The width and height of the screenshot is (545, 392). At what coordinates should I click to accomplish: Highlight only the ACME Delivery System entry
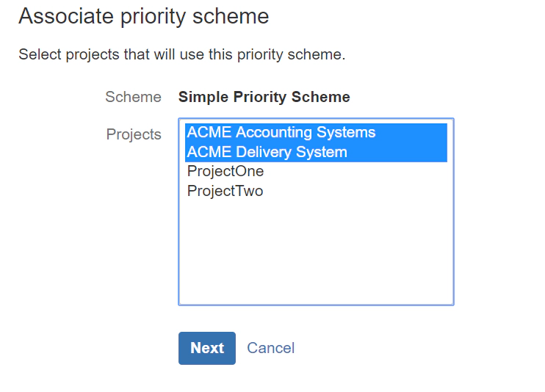(267, 152)
